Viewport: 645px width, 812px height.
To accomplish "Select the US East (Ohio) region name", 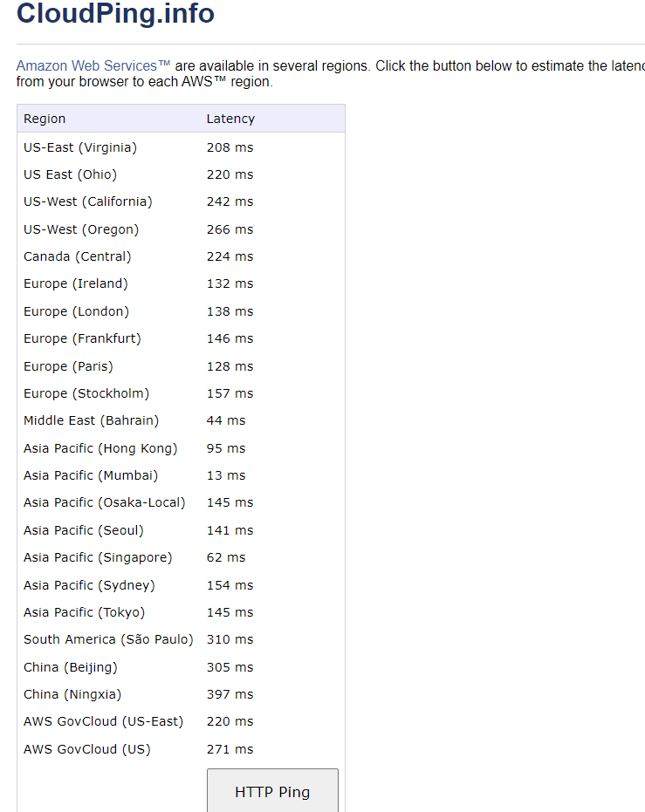I will [70, 174].
